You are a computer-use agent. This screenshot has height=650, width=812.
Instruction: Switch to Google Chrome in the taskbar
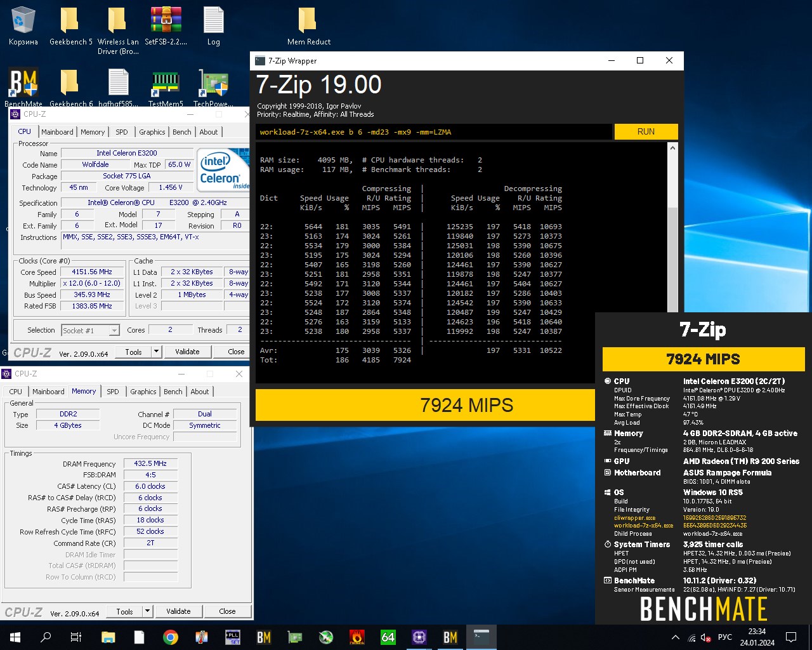coord(171,637)
